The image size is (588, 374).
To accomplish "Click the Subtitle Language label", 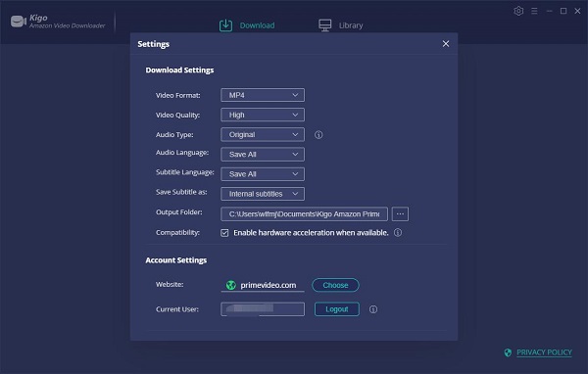I will [x=185, y=172].
